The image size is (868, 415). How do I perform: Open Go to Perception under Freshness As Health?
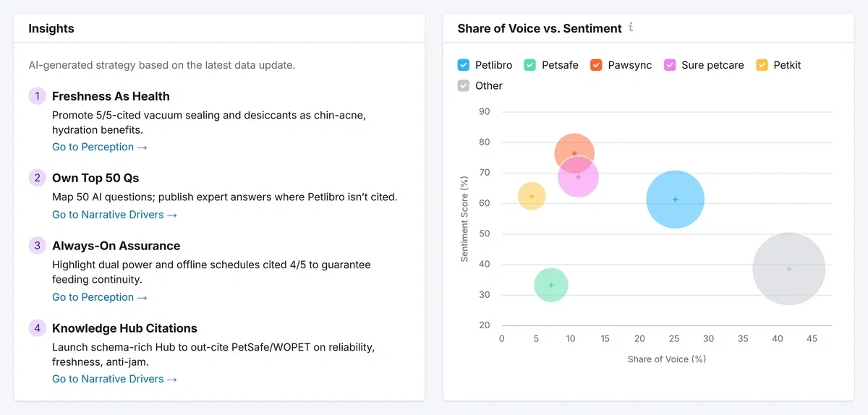coord(100,147)
